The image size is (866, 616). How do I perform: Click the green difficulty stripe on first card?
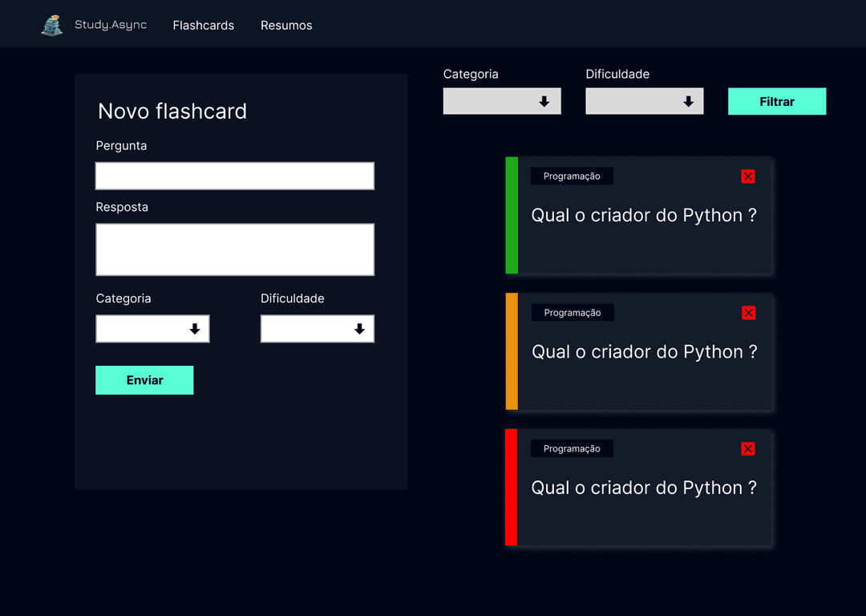click(512, 216)
